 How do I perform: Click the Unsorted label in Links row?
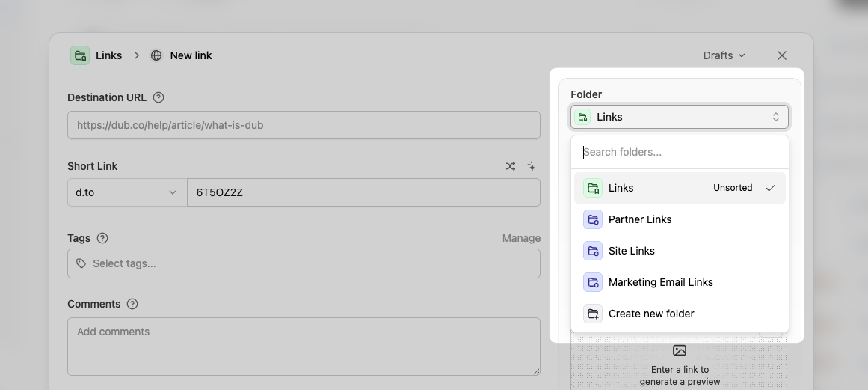[733, 188]
